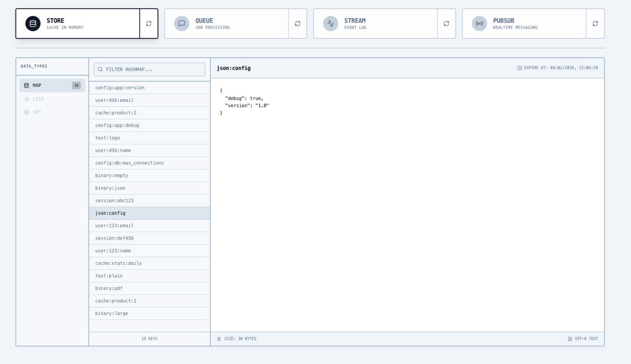Click the STORE database icon
Screen dimensions: 631x364
(x=32, y=23)
